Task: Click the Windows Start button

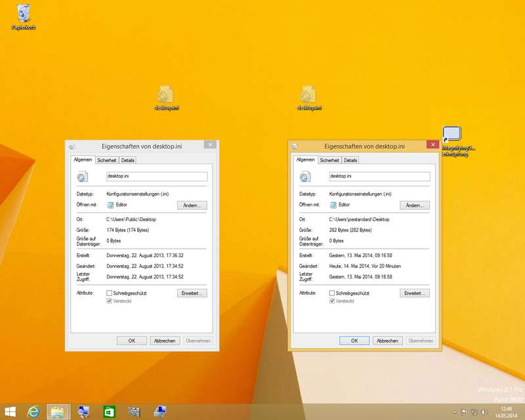Action: [10, 411]
